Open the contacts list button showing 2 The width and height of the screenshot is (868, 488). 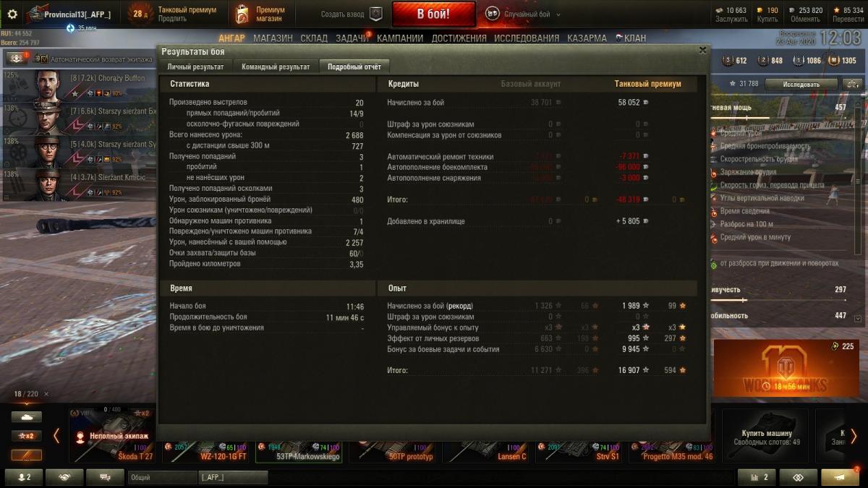click(x=24, y=477)
